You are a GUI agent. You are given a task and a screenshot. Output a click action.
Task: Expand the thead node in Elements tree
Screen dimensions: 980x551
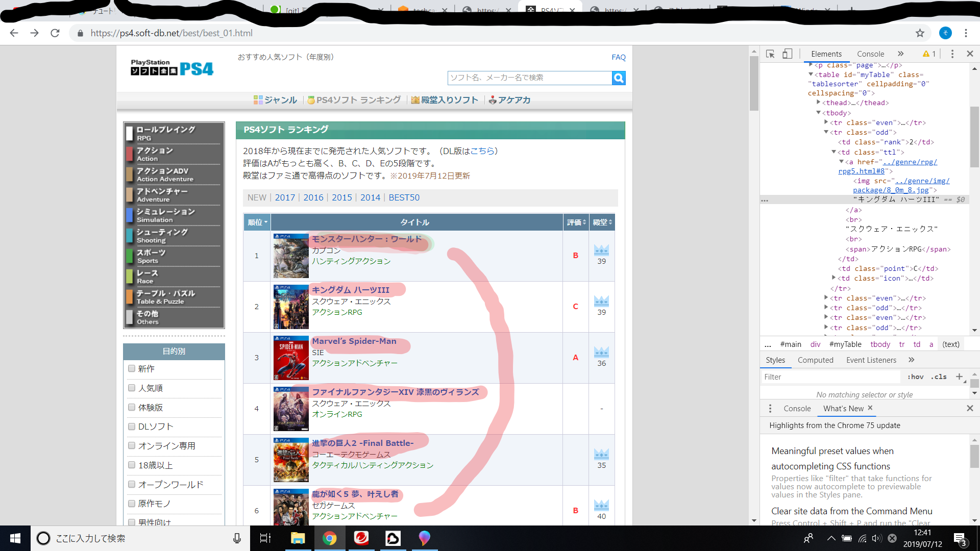[818, 103]
